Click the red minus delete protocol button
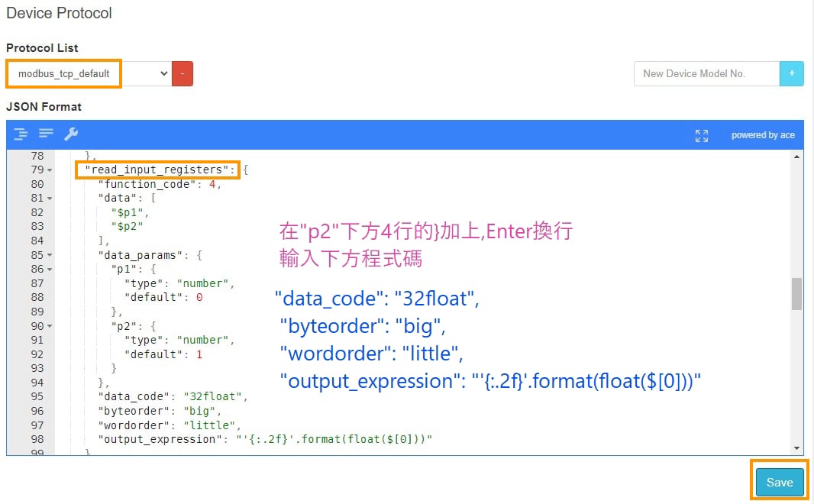Screen dimensions: 814x504 click(183, 74)
